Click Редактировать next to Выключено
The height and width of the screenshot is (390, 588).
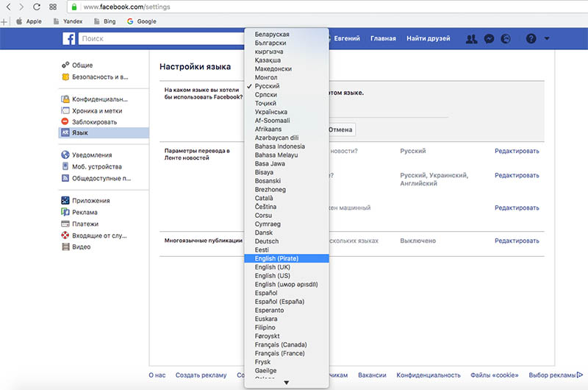pyautogui.click(x=517, y=241)
